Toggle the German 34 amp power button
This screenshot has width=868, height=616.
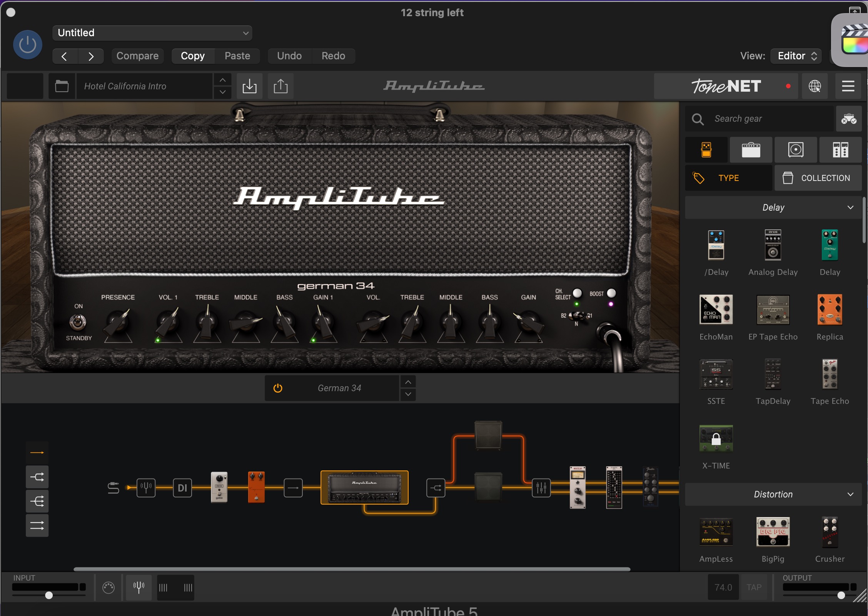(x=278, y=388)
